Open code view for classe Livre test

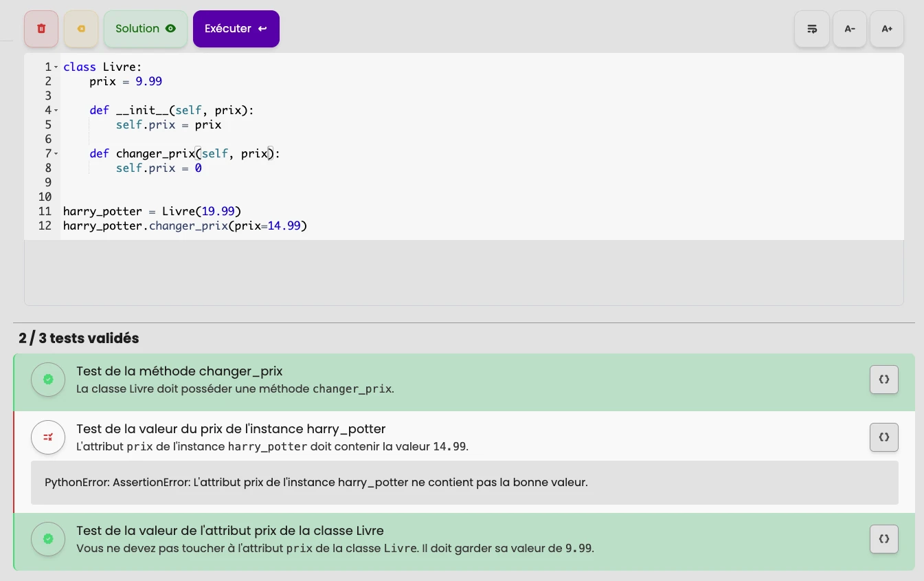point(884,538)
